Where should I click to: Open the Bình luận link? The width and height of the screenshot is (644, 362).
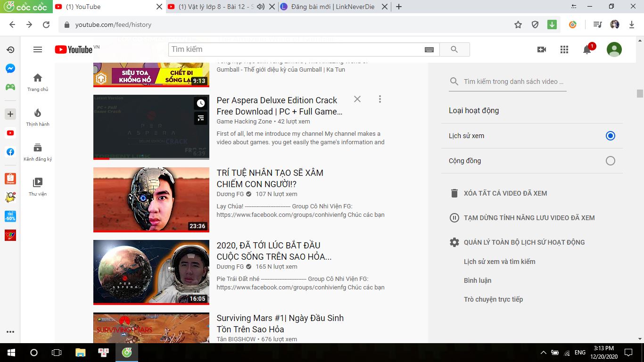click(477, 280)
